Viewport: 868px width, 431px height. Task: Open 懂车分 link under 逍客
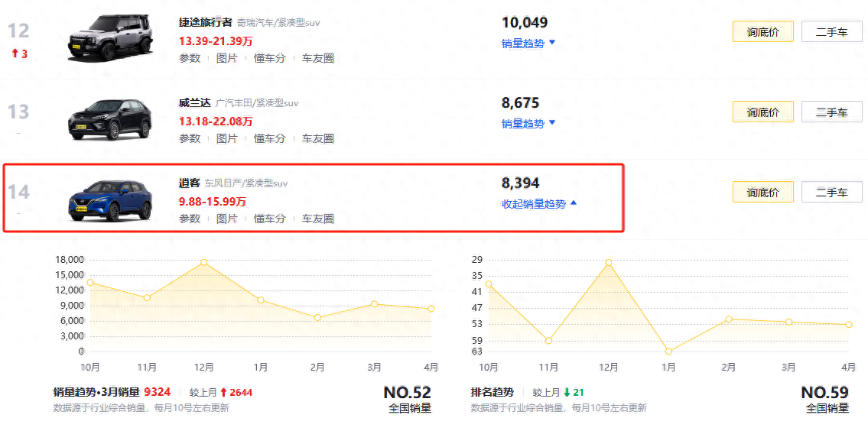click(269, 219)
